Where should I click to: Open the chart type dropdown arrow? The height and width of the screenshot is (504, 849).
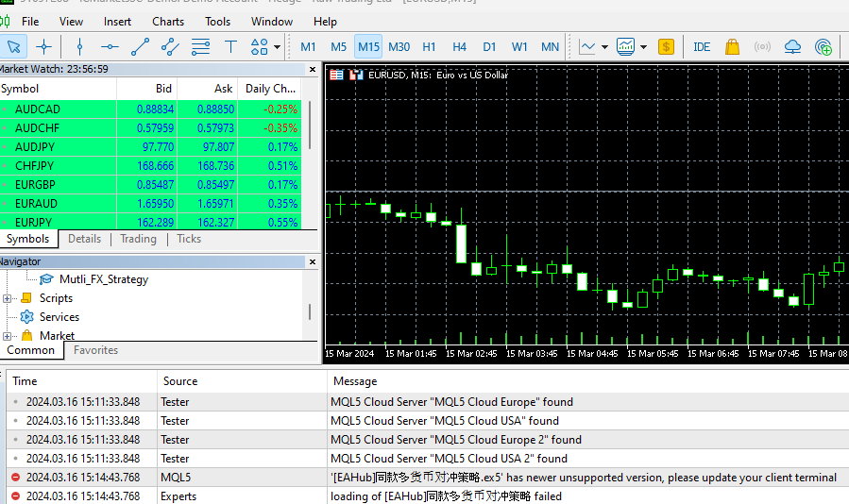pyautogui.click(x=604, y=47)
